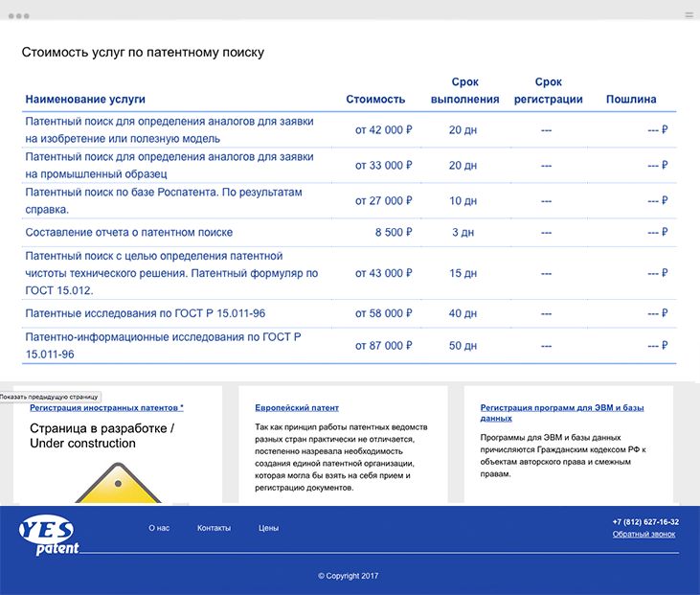This screenshot has height=595, width=700.
Task: Click the yellow warning sign image
Action: pos(118,483)
